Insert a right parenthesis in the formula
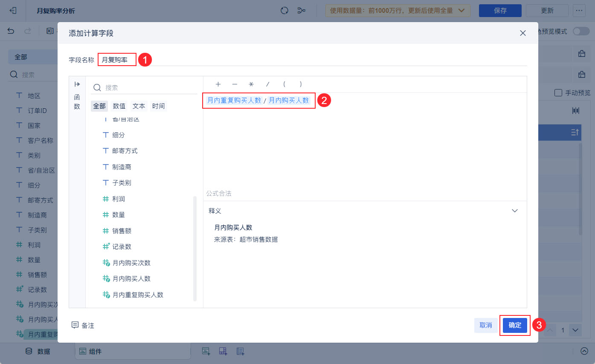This screenshot has height=364, width=595. (x=301, y=84)
